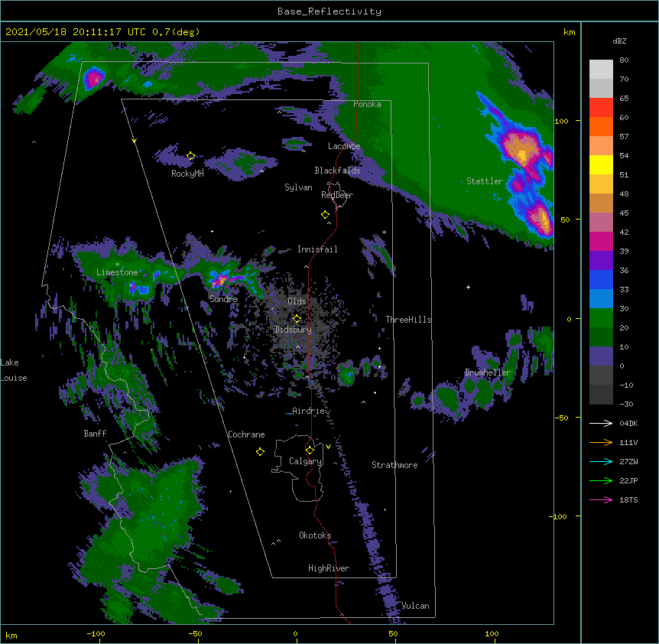
Task: Pick the topmost light gray swatch below 80
Action: pos(601,70)
